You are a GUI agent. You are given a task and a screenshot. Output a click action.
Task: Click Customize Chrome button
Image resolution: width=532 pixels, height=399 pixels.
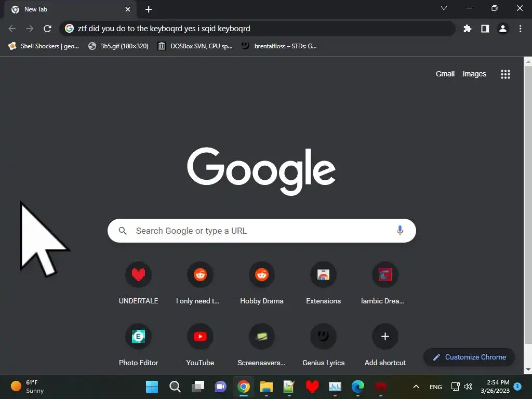click(x=469, y=357)
